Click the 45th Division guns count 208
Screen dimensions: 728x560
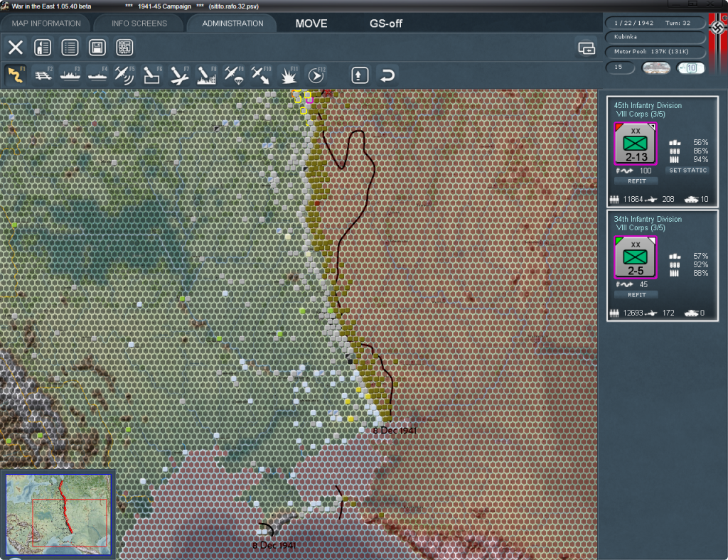click(668, 200)
